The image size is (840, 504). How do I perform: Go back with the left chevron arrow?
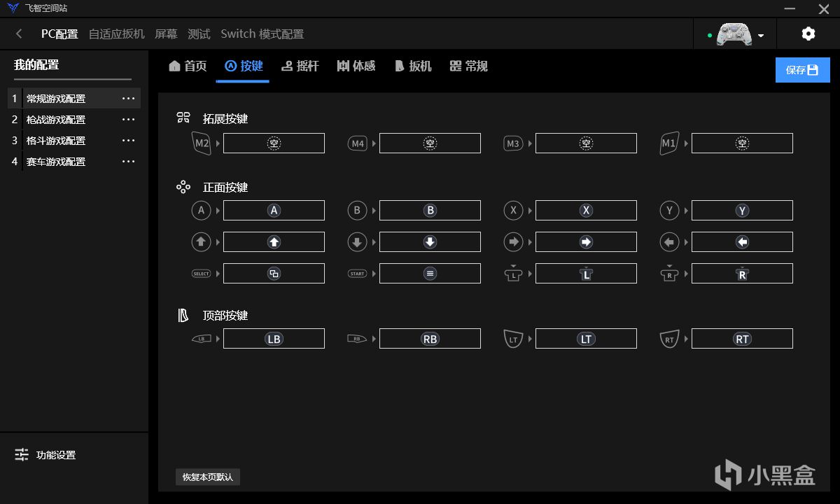tap(19, 34)
